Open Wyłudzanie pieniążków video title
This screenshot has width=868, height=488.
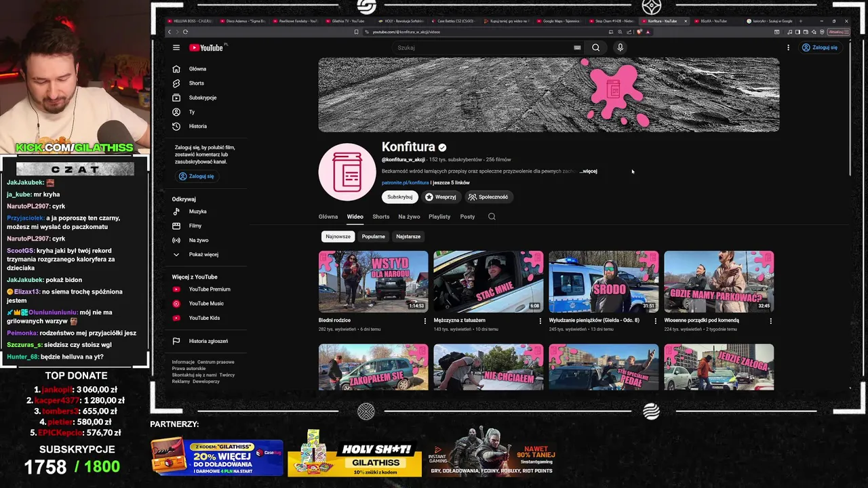tap(594, 321)
